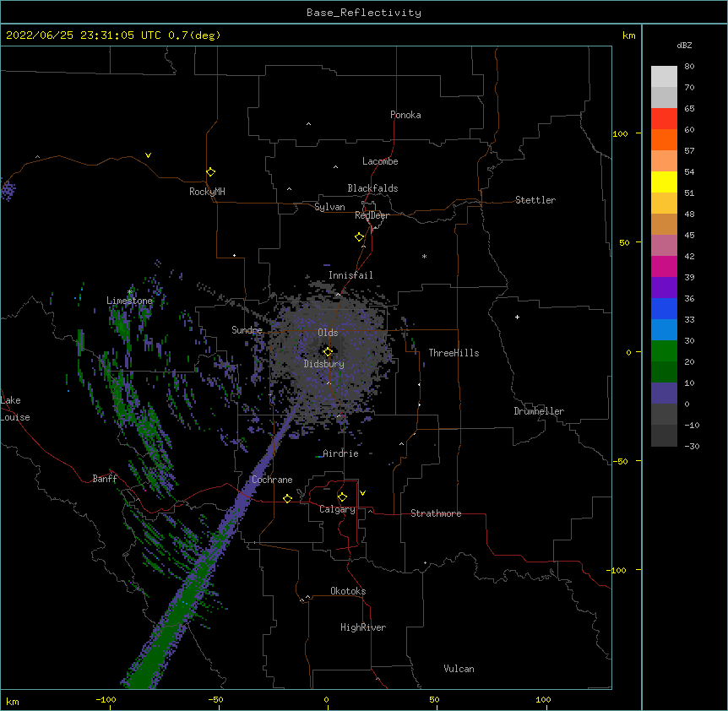Click the light gray swatch at legend top

(664, 77)
